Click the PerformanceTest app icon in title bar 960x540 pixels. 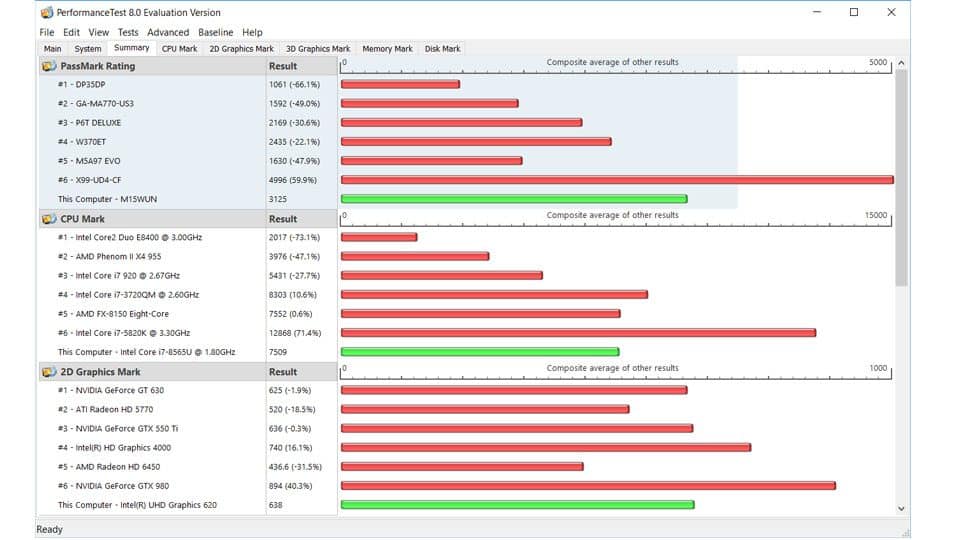click(x=46, y=13)
